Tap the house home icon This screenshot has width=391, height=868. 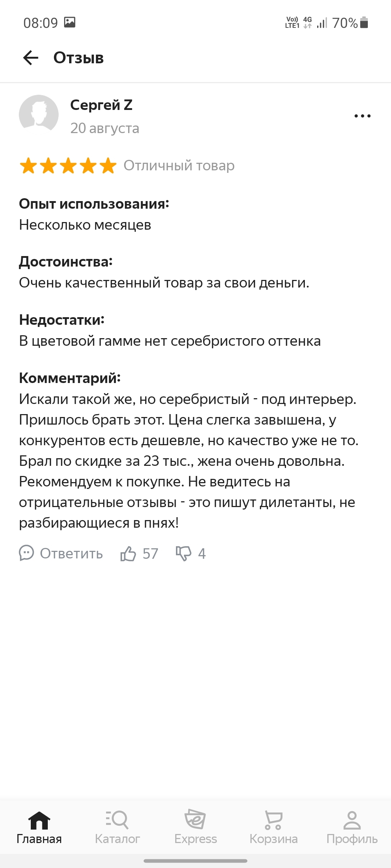coord(39,820)
